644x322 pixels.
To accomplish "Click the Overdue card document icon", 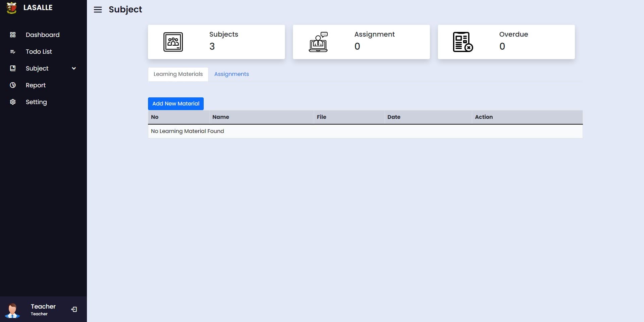I will pos(463,42).
